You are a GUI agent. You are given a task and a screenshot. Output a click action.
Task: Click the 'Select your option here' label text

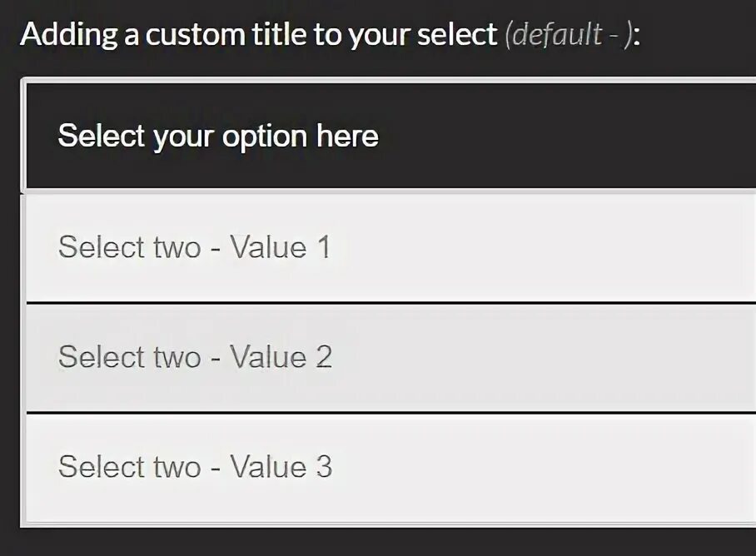click(218, 137)
